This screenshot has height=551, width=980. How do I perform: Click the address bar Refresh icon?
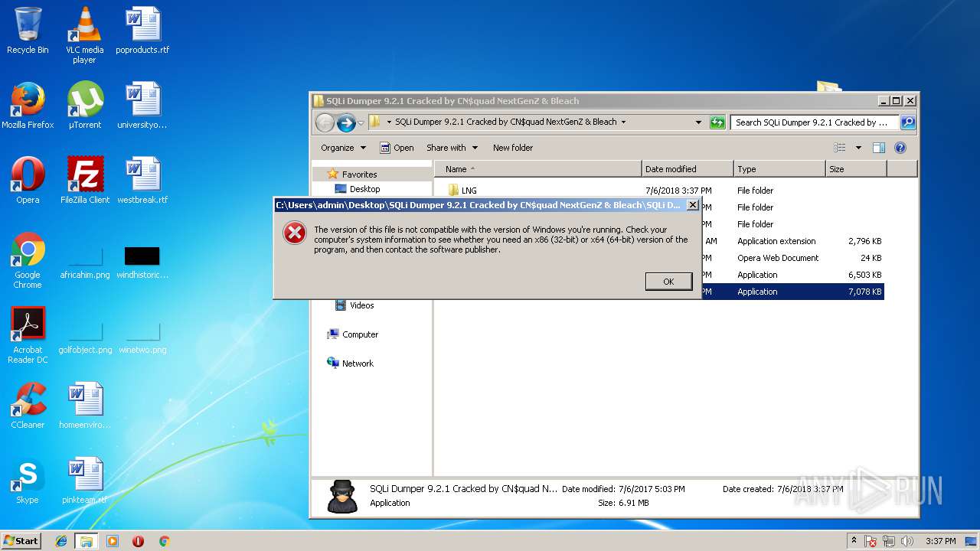[717, 122]
